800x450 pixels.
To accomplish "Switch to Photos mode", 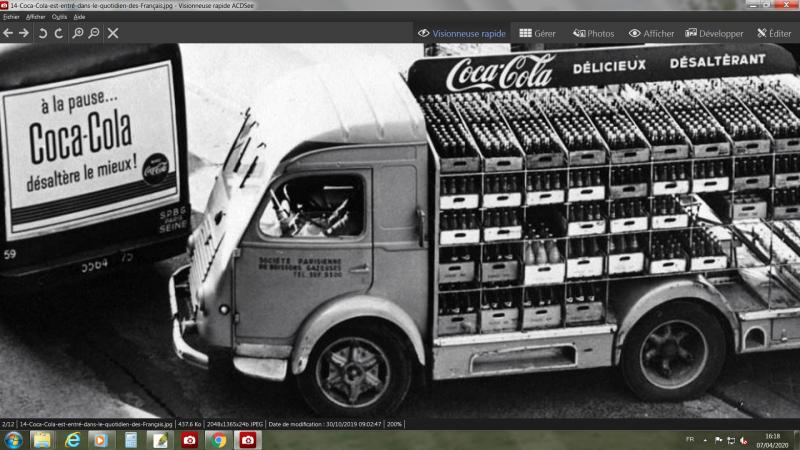I will 593,33.
